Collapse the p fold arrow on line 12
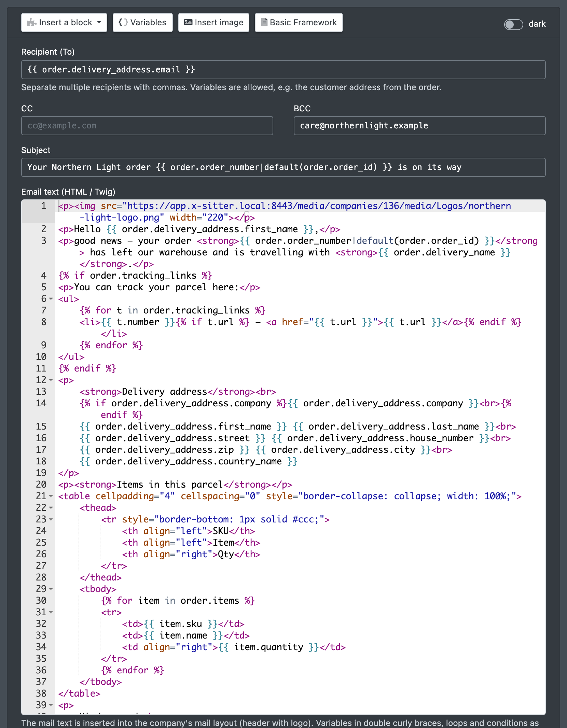 tap(51, 380)
